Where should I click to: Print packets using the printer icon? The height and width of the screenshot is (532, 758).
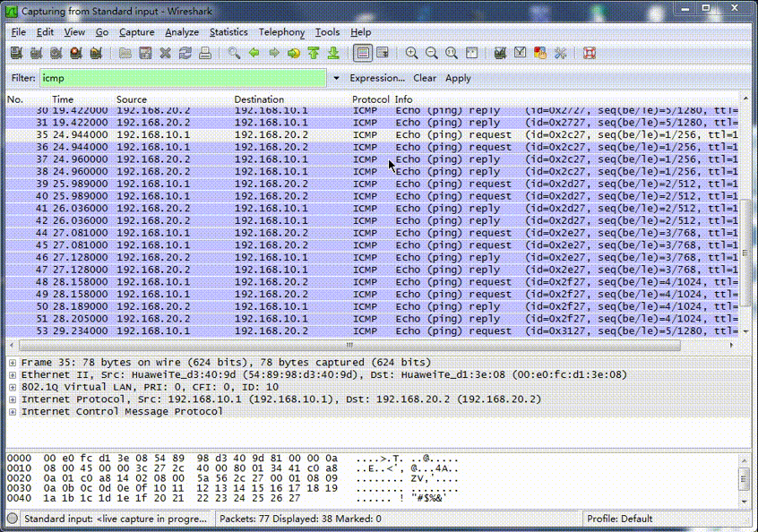coord(205,53)
